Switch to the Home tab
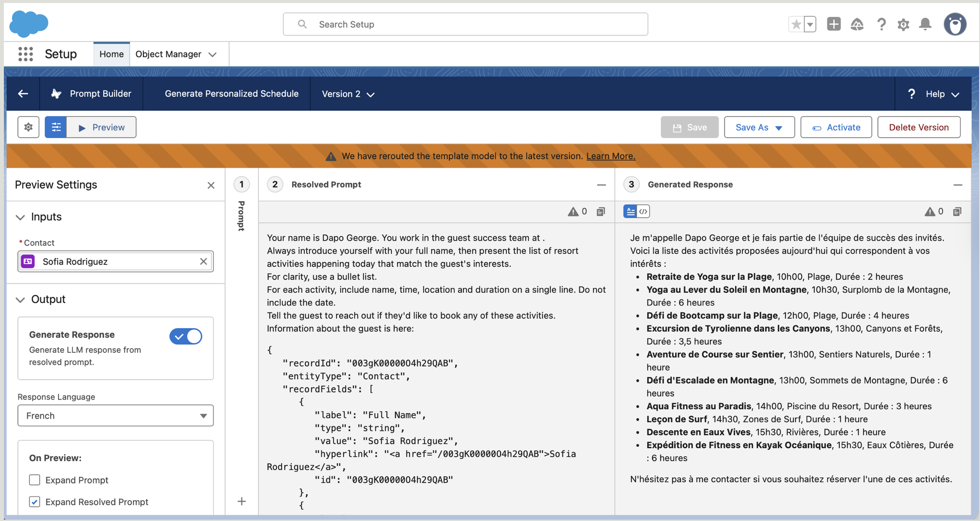 click(x=112, y=54)
